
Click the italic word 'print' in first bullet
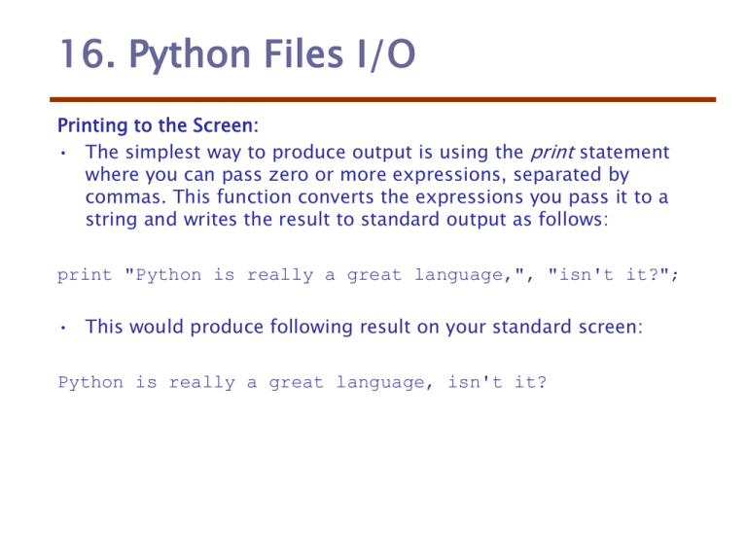point(552,153)
